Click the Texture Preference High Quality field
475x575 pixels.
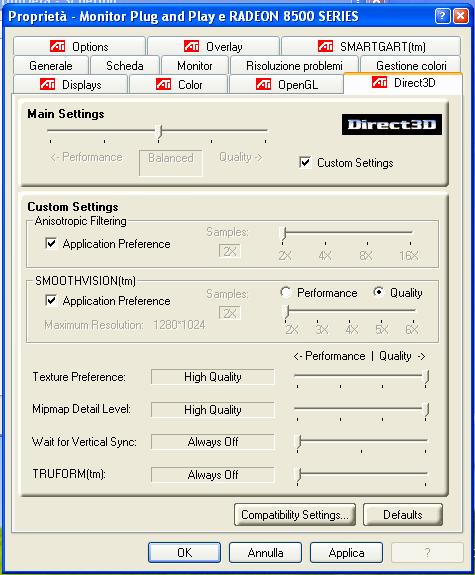pyautogui.click(x=213, y=377)
